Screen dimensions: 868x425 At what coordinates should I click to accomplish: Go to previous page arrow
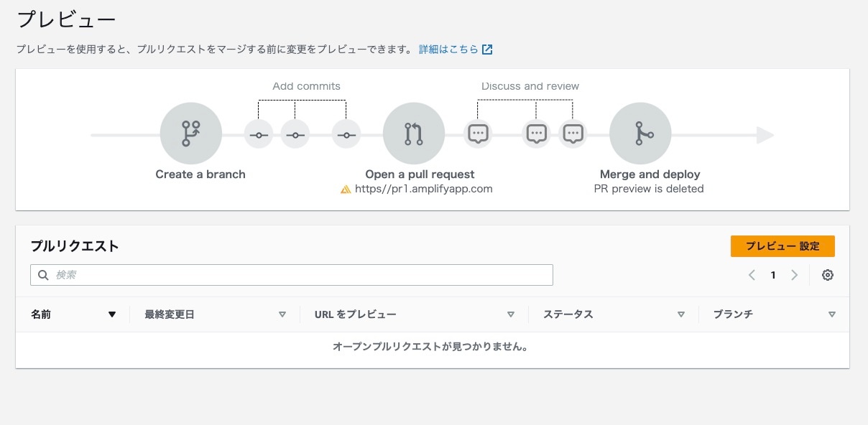752,275
